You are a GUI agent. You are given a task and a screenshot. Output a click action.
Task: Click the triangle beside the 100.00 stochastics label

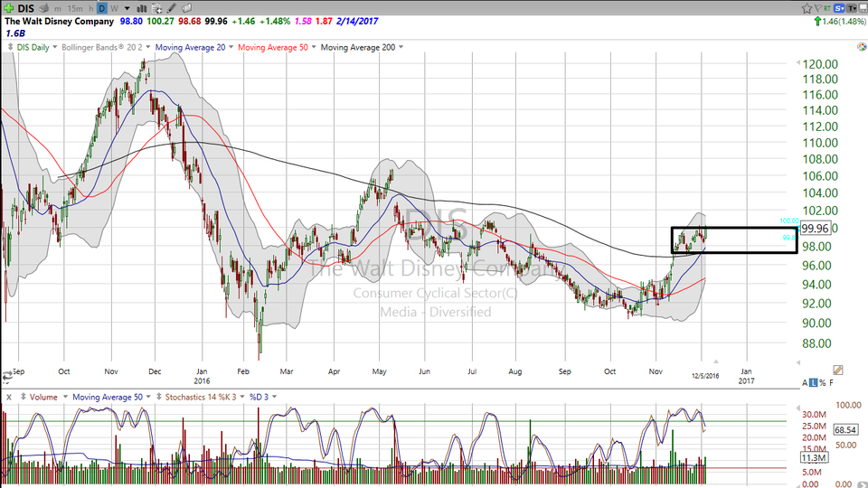pos(797,408)
